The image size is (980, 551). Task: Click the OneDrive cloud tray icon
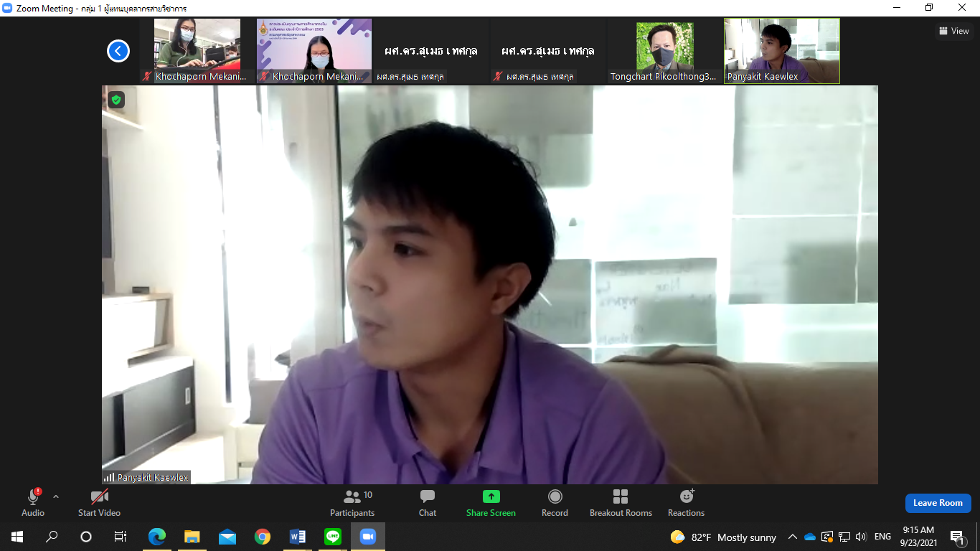pyautogui.click(x=810, y=537)
